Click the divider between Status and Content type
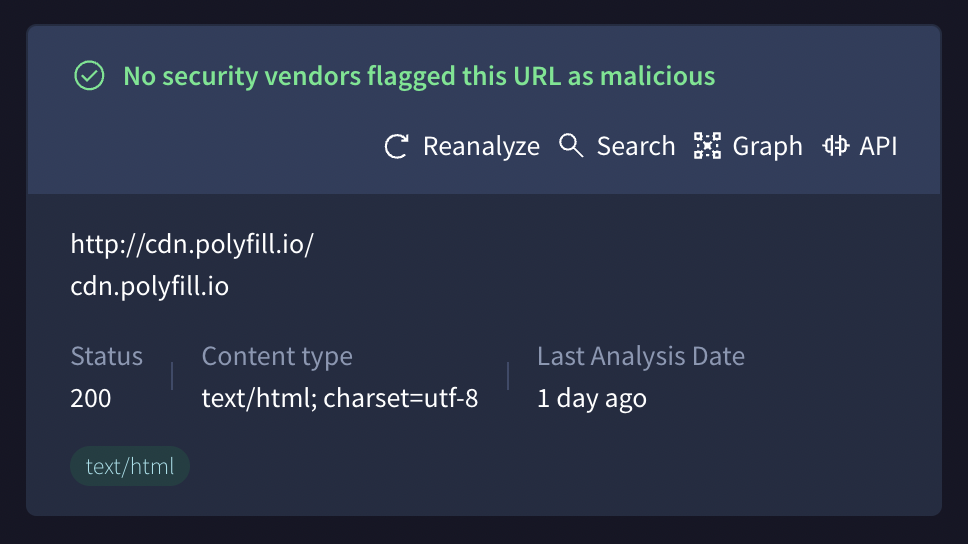The width and height of the screenshot is (968, 544). tap(172, 376)
